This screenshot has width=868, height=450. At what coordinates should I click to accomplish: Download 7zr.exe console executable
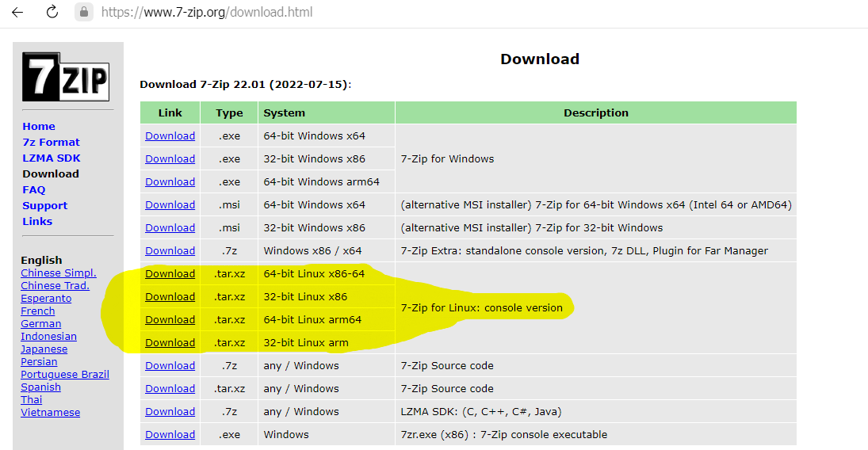pyautogui.click(x=170, y=434)
